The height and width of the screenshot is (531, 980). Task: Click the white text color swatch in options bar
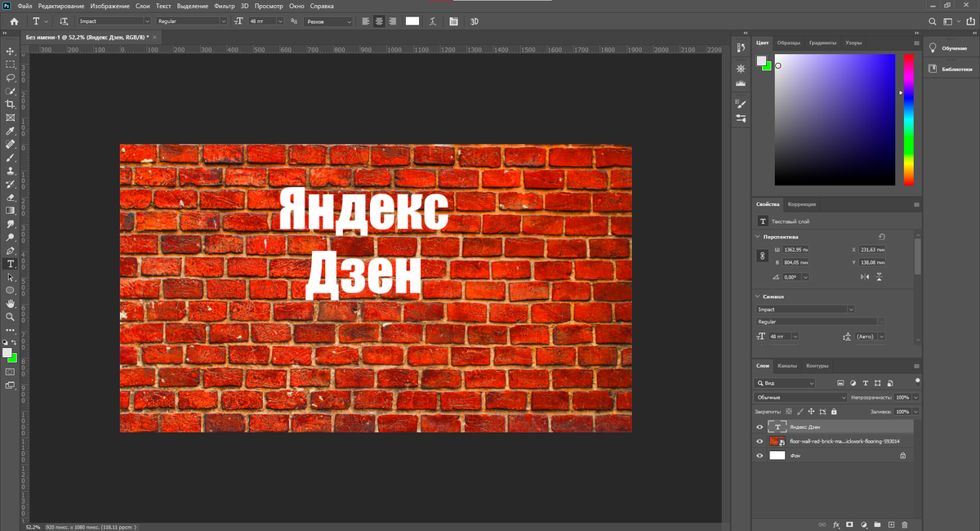pyautogui.click(x=412, y=21)
